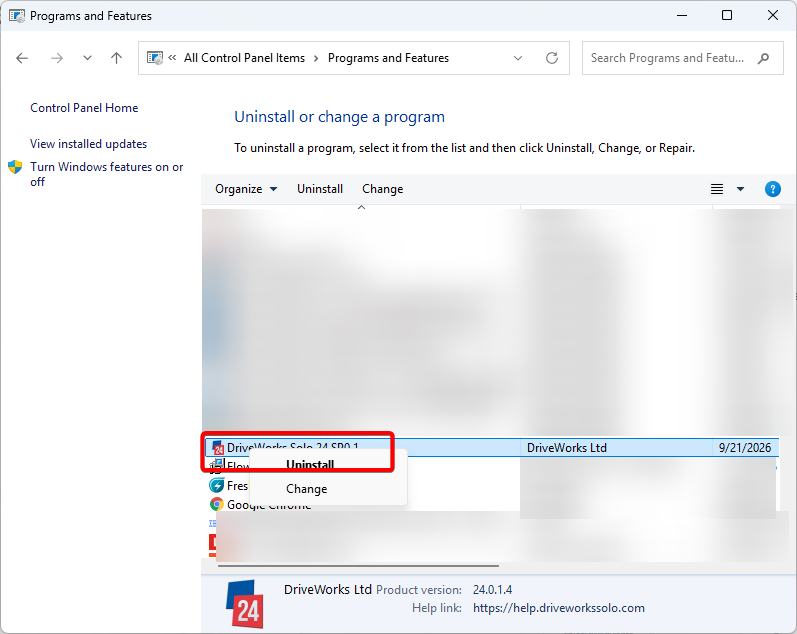797x634 pixels.
Task: Go up one level with up arrow
Action: [x=116, y=58]
